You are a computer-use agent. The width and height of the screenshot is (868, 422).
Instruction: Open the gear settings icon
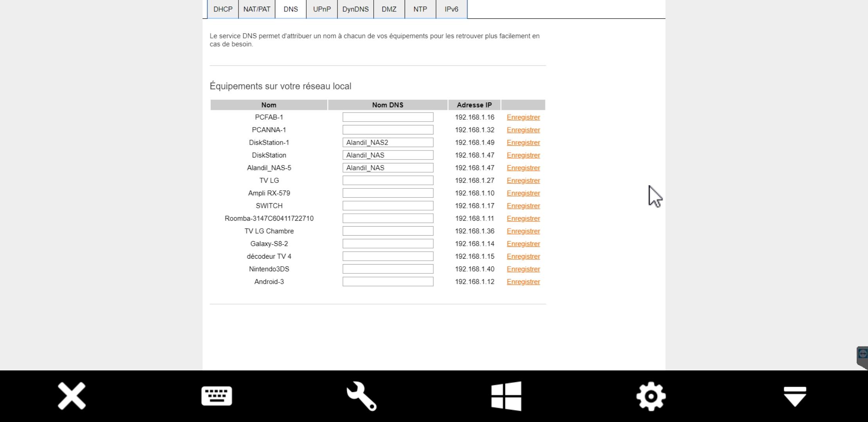tap(651, 396)
